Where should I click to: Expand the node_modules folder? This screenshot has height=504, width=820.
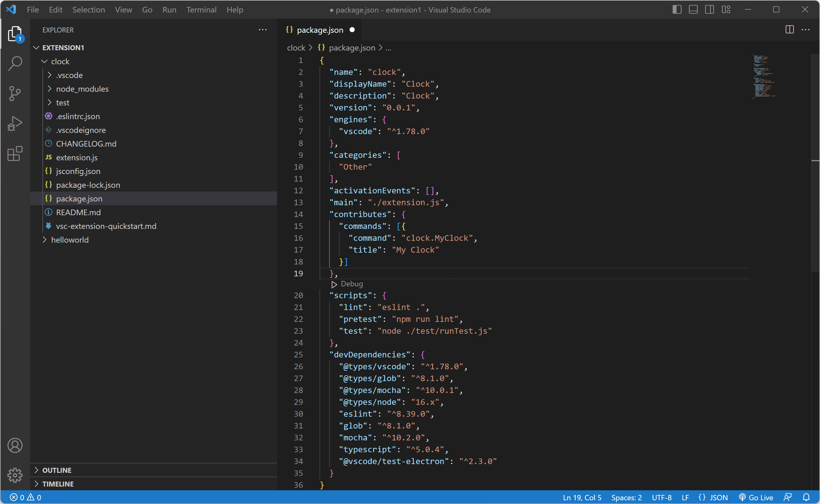tap(82, 89)
